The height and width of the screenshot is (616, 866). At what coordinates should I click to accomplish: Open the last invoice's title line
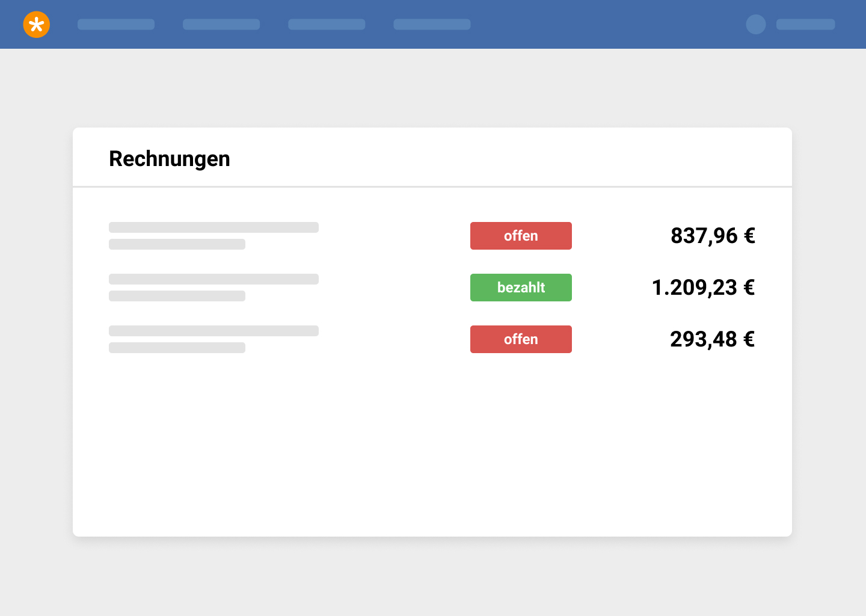213,331
